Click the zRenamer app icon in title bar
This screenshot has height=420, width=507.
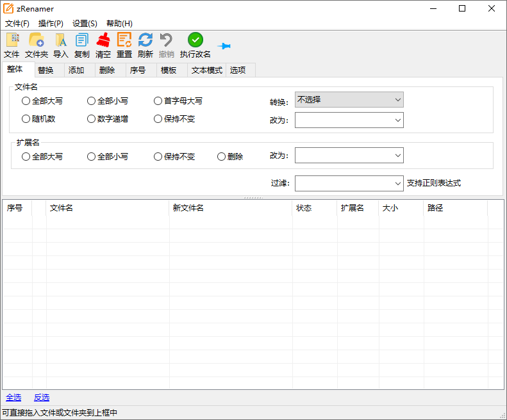8,8
